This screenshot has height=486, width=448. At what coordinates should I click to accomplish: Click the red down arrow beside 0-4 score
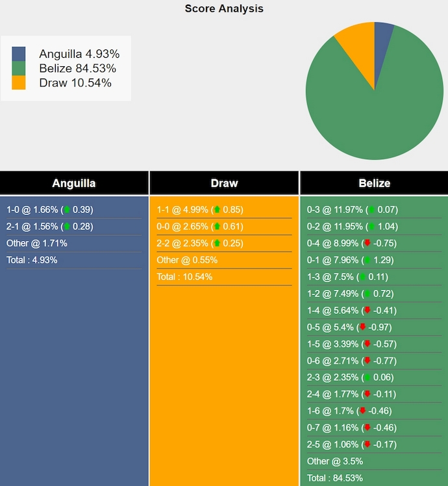[x=367, y=244]
